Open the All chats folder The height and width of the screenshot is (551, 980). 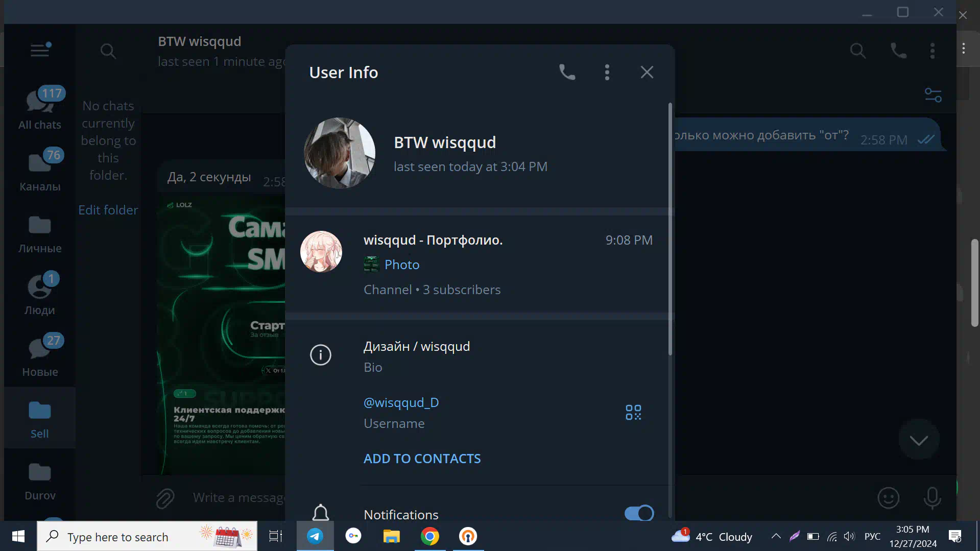coord(40,108)
